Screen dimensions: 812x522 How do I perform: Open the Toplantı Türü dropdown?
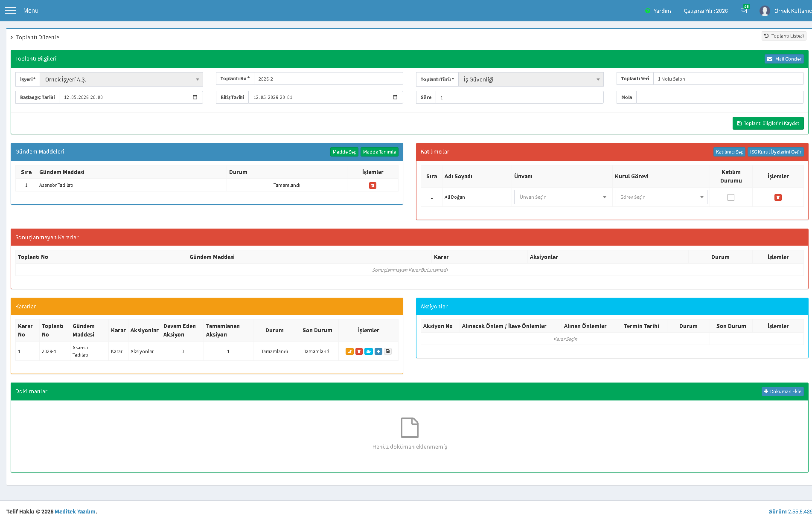click(x=531, y=79)
